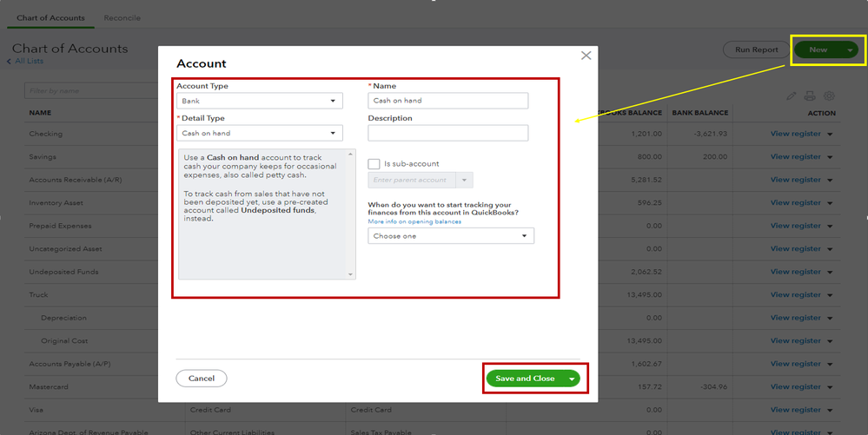Open More info on opening balances link
The height and width of the screenshot is (435, 868).
pos(414,221)
